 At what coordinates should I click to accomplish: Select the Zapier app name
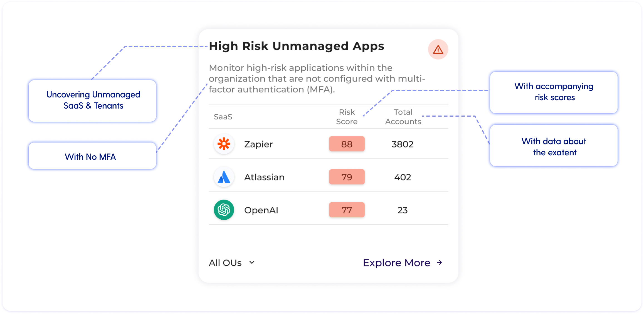pyautogui.click(x=258, y=144)
